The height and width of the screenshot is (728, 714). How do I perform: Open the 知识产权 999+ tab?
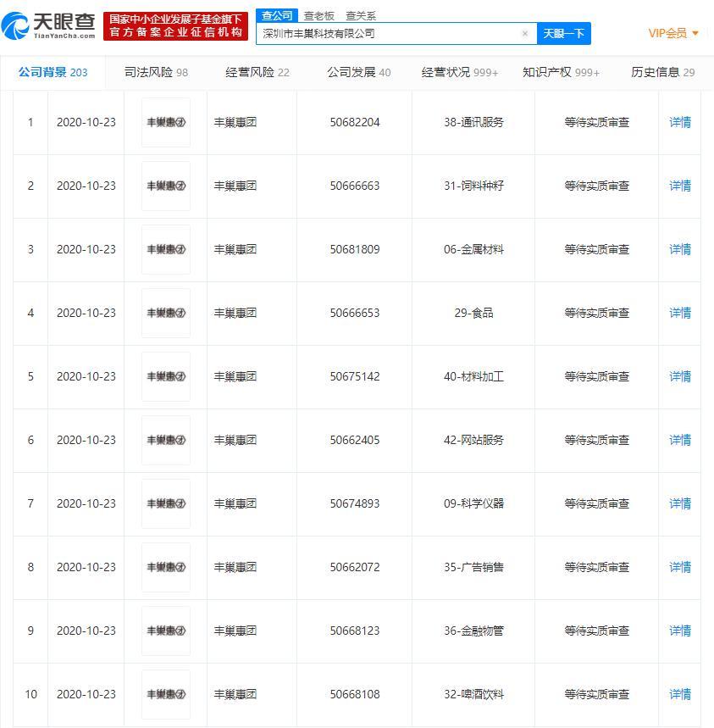[561, 72]
